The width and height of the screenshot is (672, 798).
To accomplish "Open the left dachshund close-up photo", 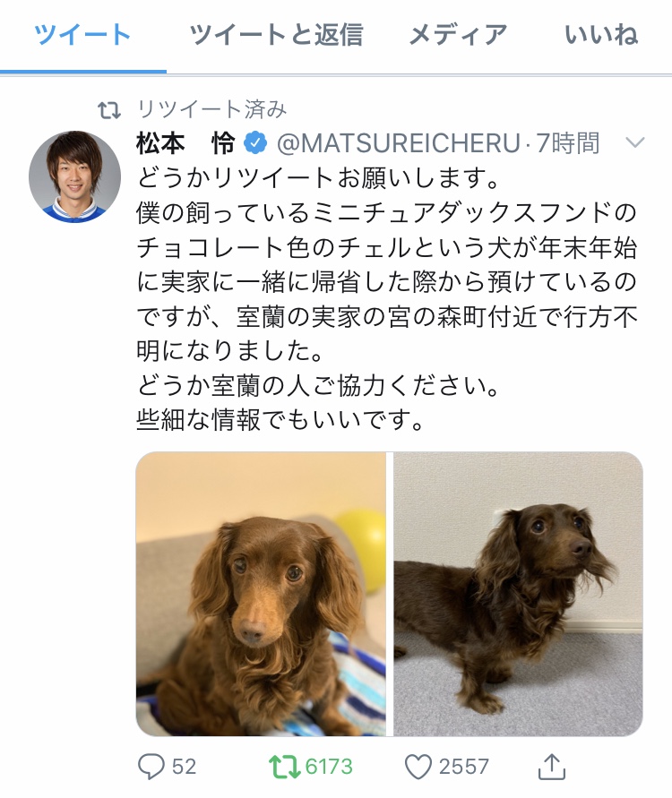I will pos(261,594).
